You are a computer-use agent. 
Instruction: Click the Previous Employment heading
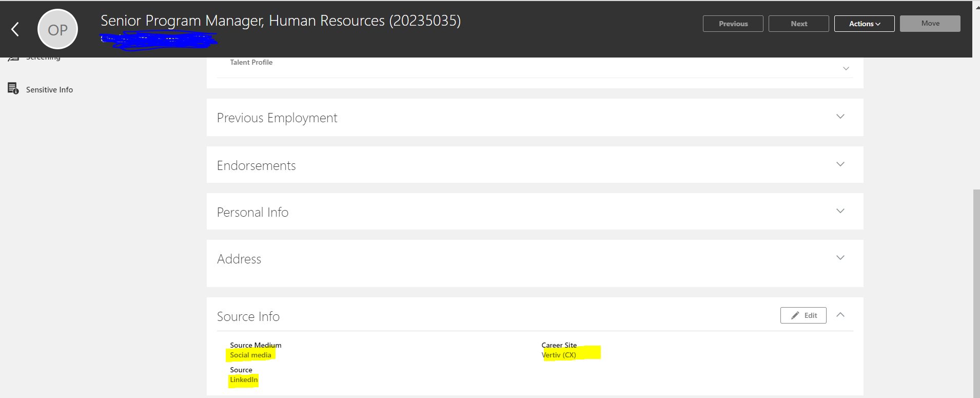point(277,118)
